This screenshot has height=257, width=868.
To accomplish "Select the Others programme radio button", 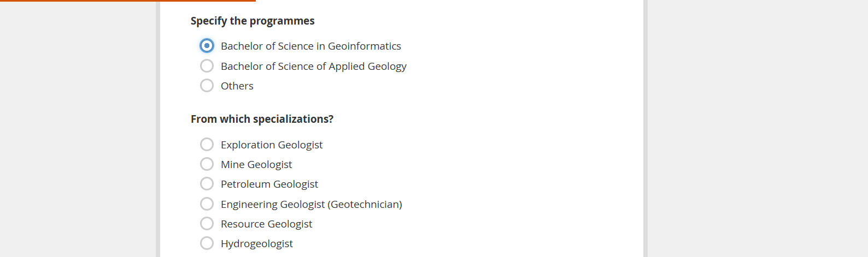I will 207,86.
